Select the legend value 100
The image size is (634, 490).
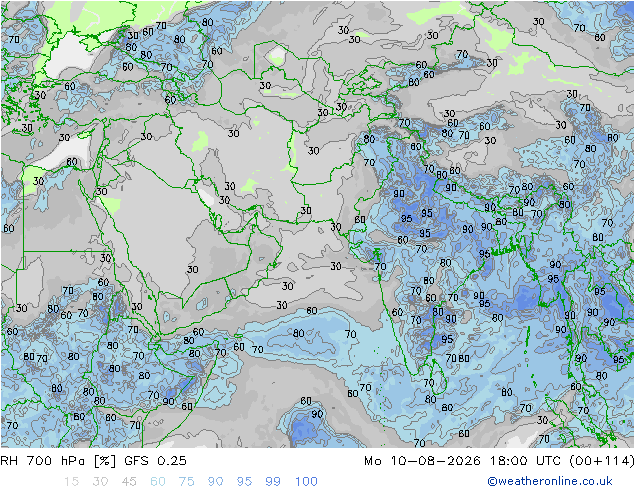click(306, 481)
